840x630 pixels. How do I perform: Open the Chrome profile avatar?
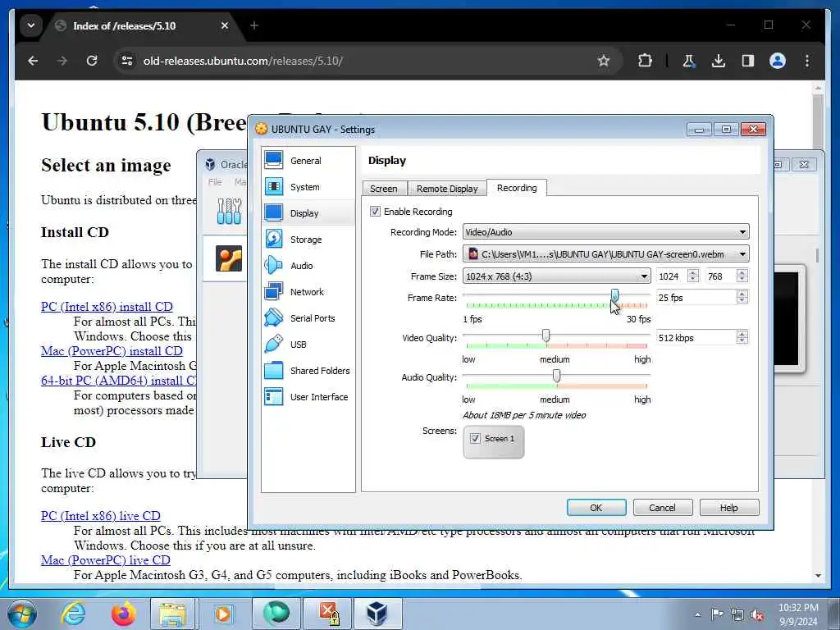[778, 61]
